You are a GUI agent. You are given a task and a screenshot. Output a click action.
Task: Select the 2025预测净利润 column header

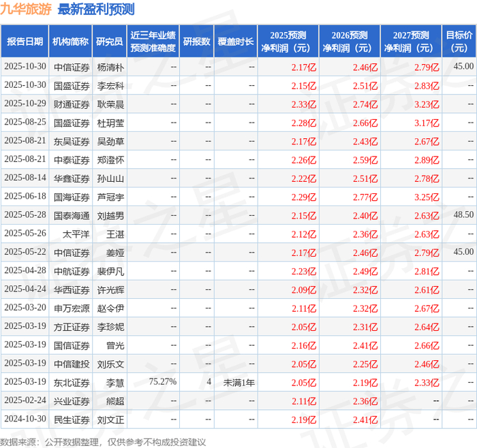(288, 42)
